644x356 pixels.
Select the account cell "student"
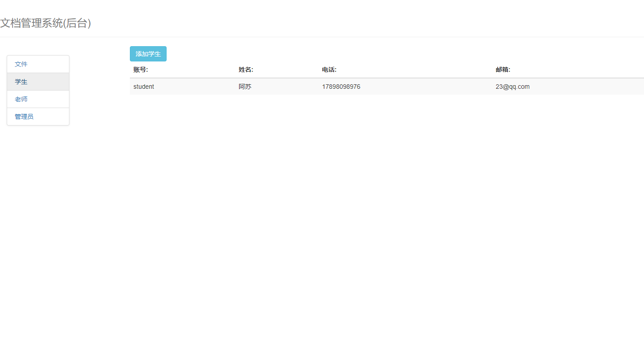[144, 87]
